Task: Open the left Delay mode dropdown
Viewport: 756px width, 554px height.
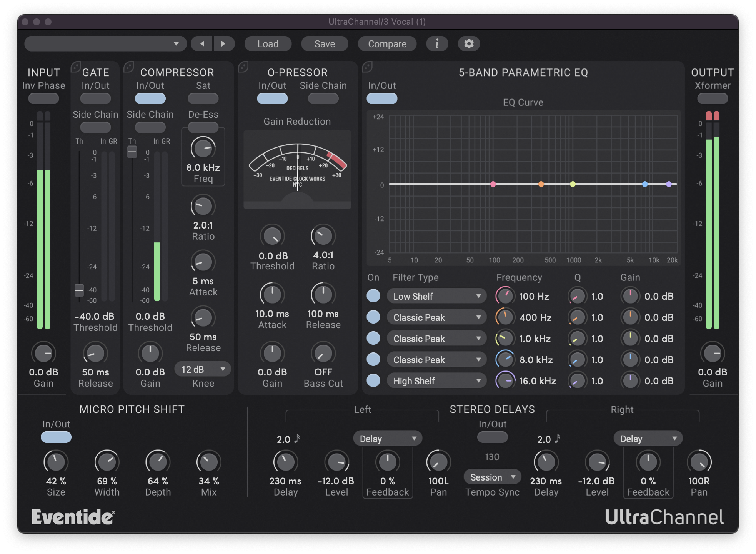Action: (x=388, y=439)
